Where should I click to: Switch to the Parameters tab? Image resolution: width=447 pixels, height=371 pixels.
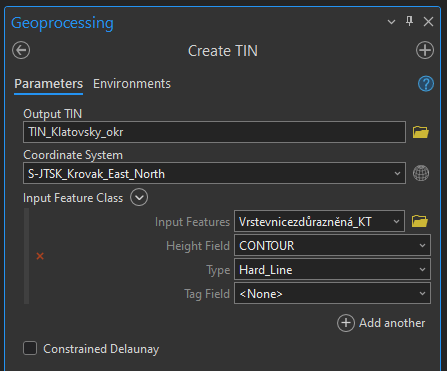49,84
